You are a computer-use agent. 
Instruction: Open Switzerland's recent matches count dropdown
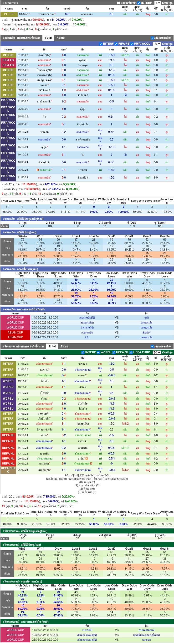(x=157, y=353)
